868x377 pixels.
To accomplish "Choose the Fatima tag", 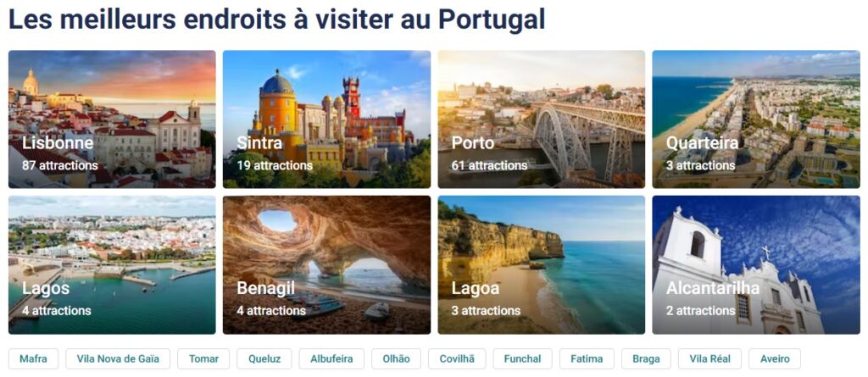I will [x=587, y=358].
